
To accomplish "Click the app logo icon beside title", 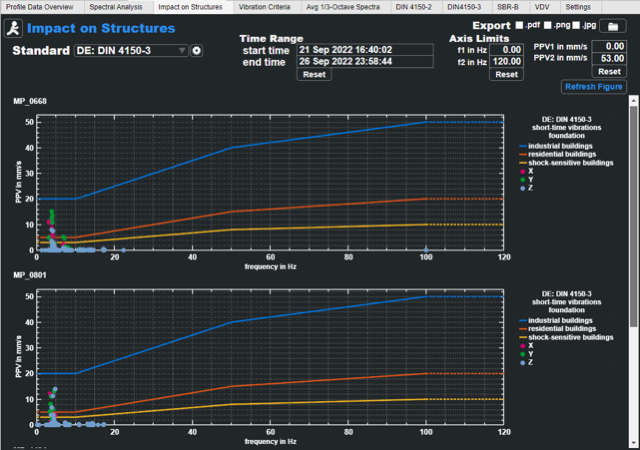I will (13, 28).
